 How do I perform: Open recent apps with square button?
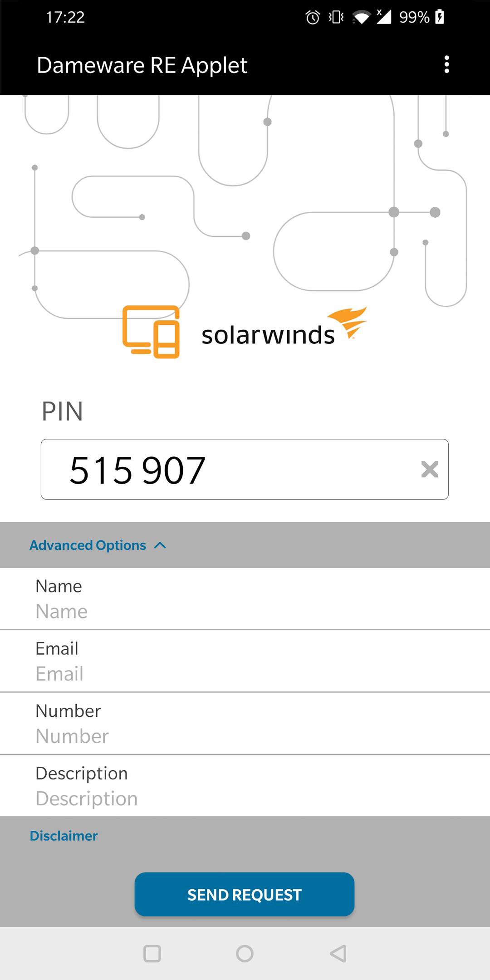coord(152,953)
